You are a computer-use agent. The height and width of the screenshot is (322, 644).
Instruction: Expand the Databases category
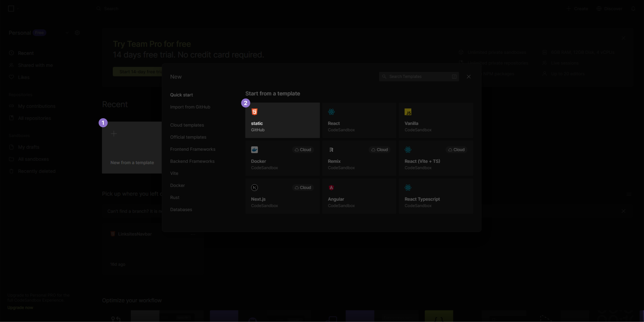pos(181,209)
